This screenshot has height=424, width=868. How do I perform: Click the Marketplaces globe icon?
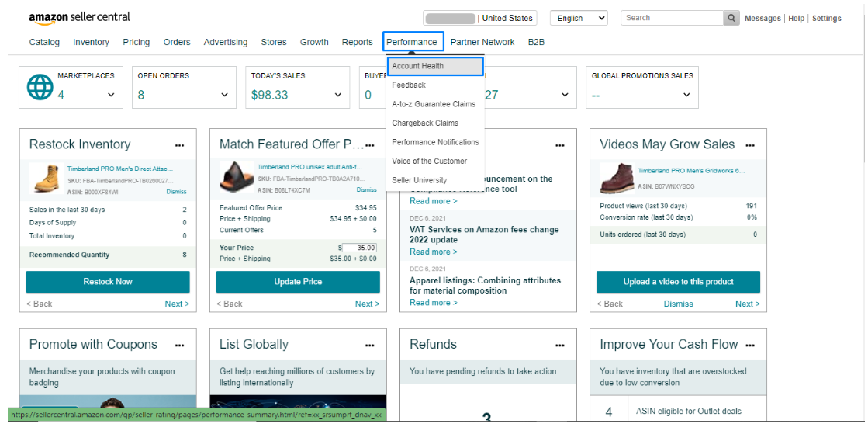click(x=40, y=88)
